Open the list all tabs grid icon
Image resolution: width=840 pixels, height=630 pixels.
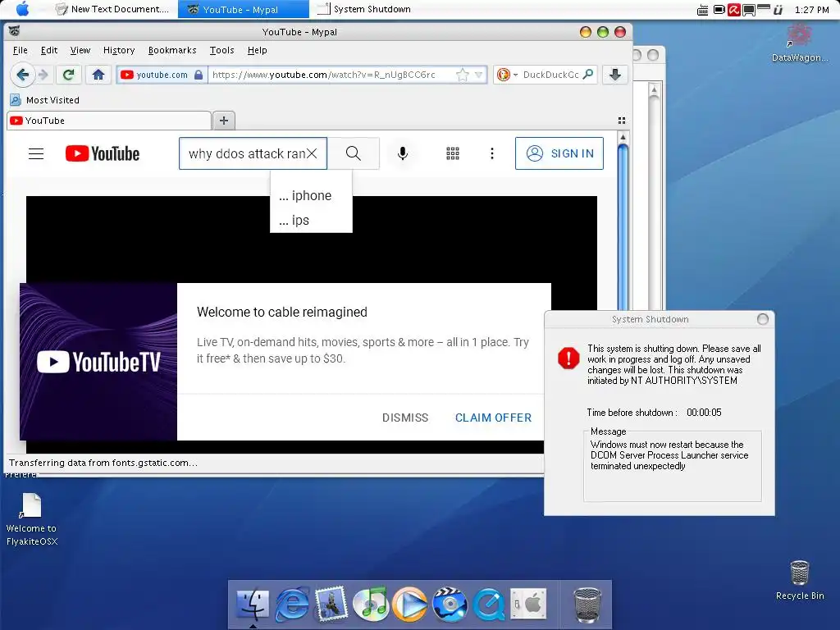tap(622, 121)
